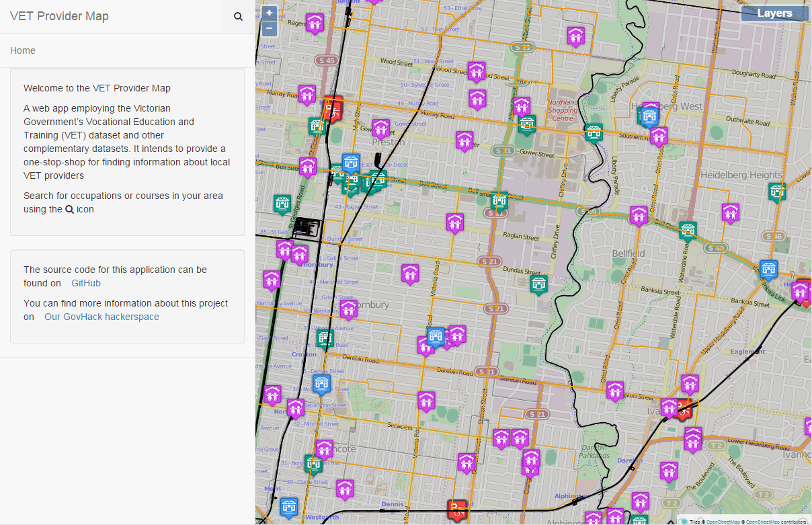812x525 pixels.
Task: Select the purple childcare marker on Victoria Road south of Darebin Road
Action: click(426, 401)
